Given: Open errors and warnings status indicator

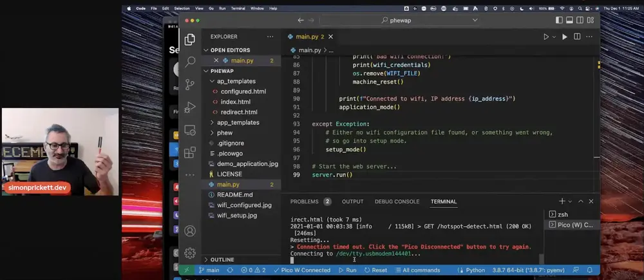Looking at the screenshot, I should (253, 270).
